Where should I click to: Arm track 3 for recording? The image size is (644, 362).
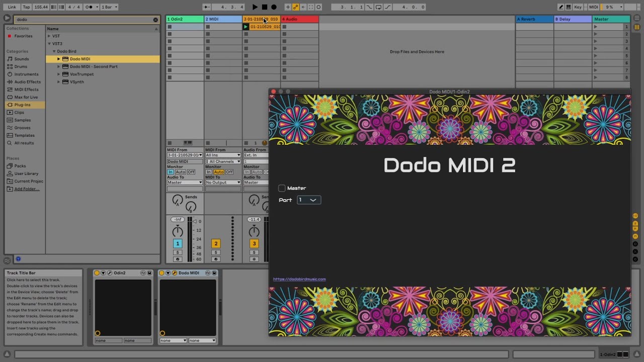[x=254, y=259]
